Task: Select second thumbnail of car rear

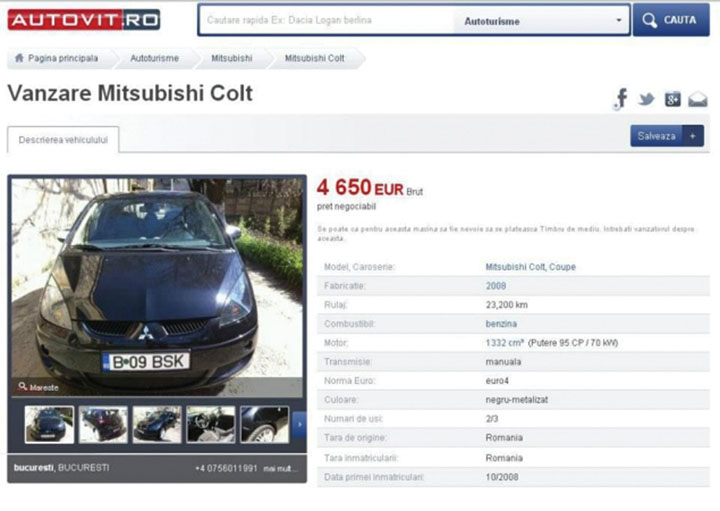Action: (x=103, y=425)
